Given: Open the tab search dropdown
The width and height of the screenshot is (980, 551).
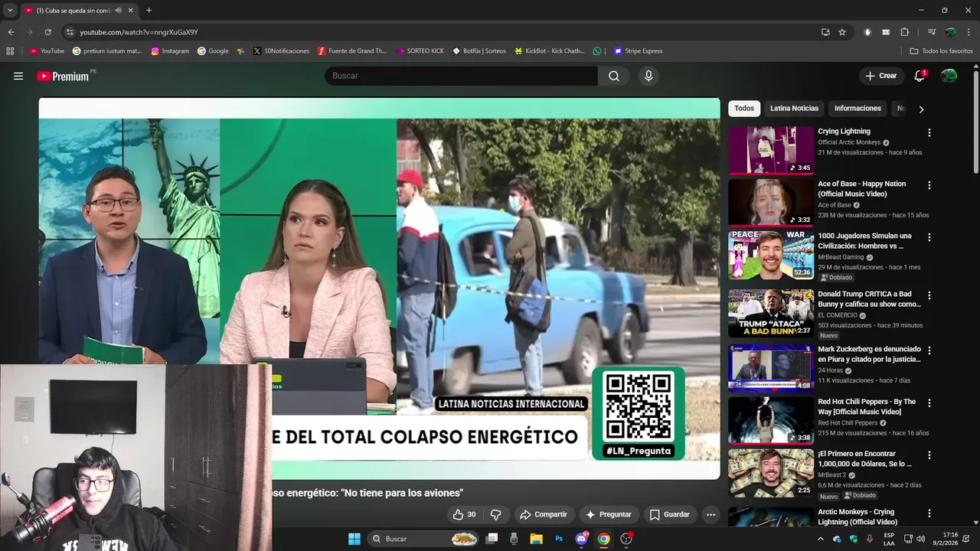Looking at the screenshot, I should coord(9,11).
